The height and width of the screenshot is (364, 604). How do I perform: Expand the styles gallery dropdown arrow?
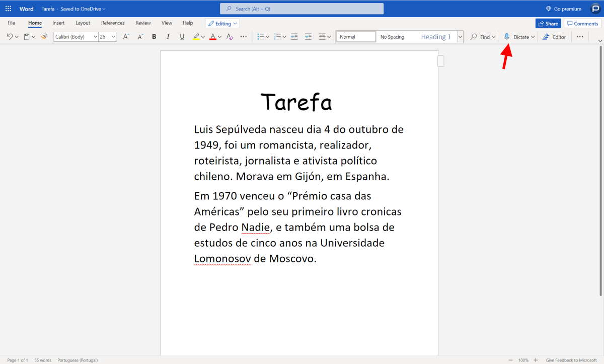coord(460,37)
